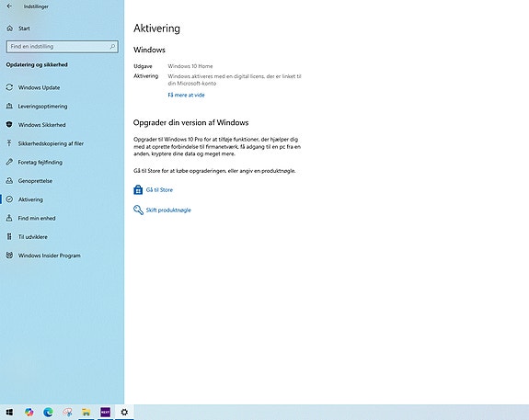529x420 pixels.
Task: Click the Store bag icon
Action: tap(138, 189)
